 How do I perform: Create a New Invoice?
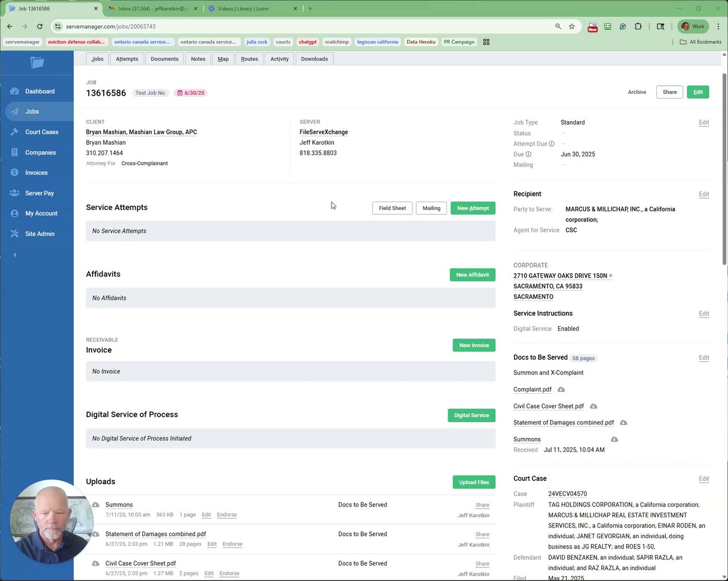[474, 345]
